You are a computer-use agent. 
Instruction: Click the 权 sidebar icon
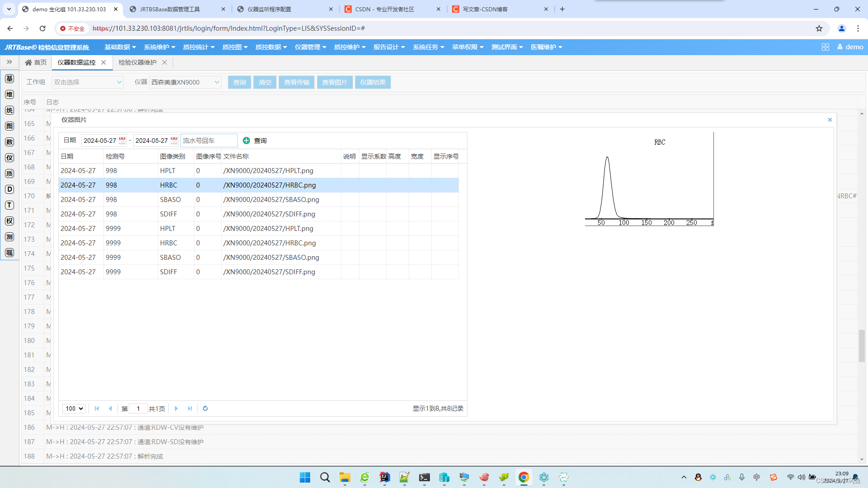[9, 221]
